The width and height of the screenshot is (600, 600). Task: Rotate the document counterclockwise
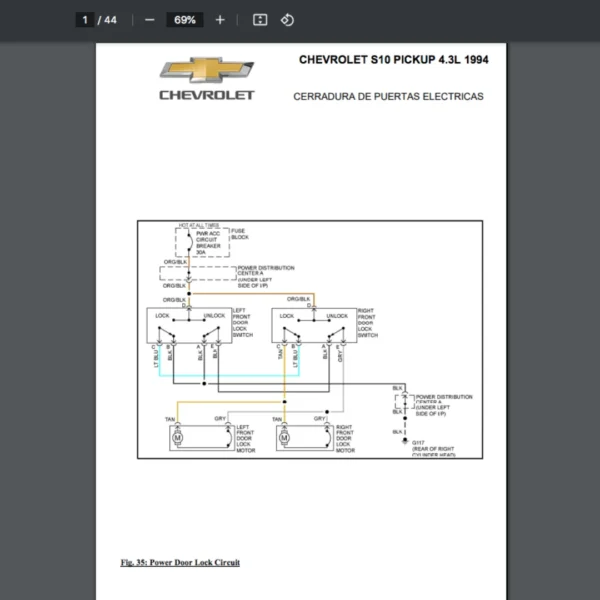(x=287, y=20)
